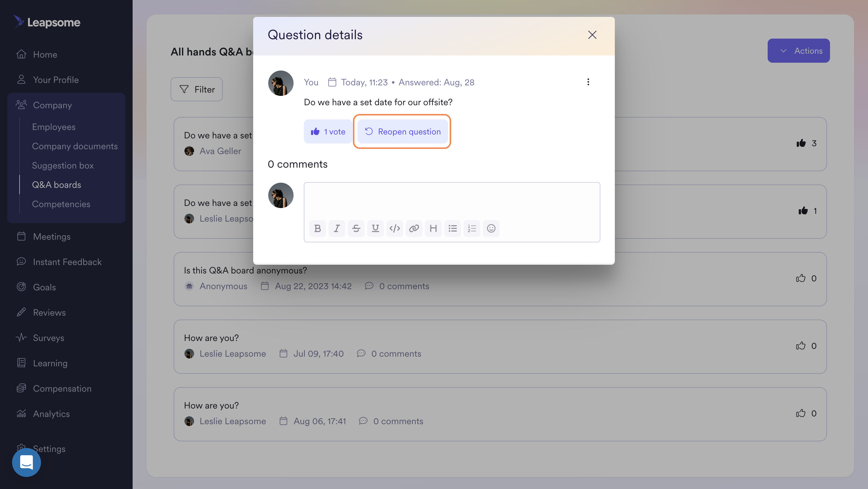868x489 pixels.
Task: Insert numbered list in comment
Action: click(x=472, y=229)
